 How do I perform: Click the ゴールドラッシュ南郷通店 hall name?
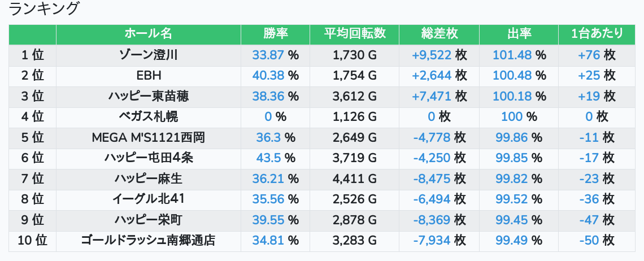[x=149, y=240]
